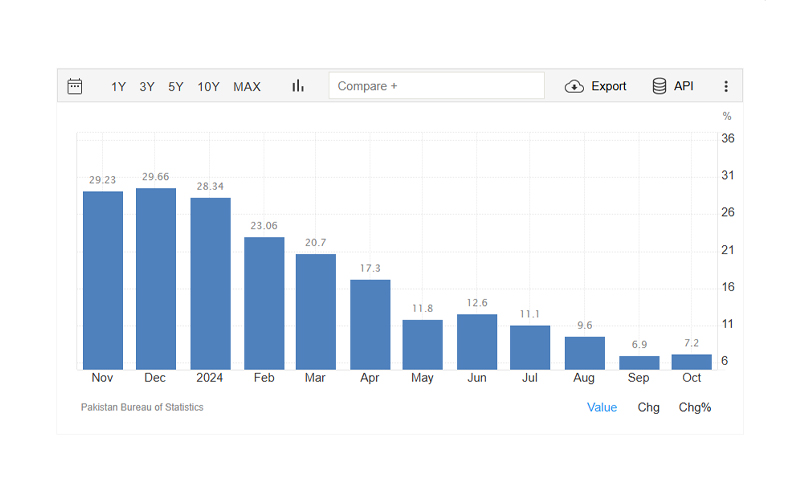Click the Sep bar labeled 6.9
The image size is (800, 480).
pyautogui.click(x=639, y=363)
